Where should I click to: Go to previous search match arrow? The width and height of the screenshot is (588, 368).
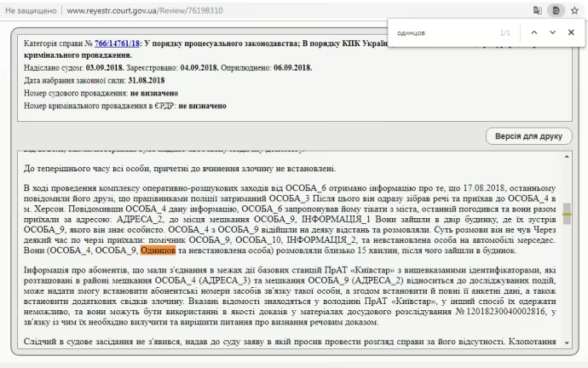533,32
